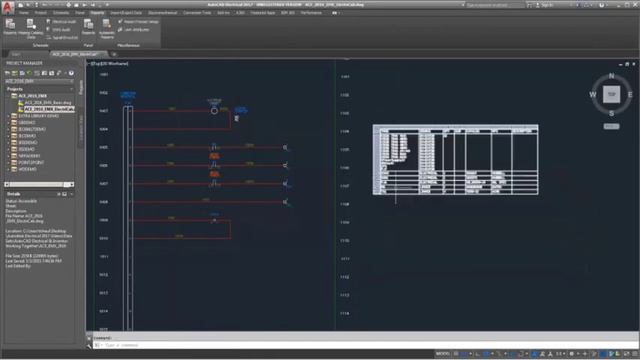Launch Automatic Reports
640x360 pixels.
[107, 29]
